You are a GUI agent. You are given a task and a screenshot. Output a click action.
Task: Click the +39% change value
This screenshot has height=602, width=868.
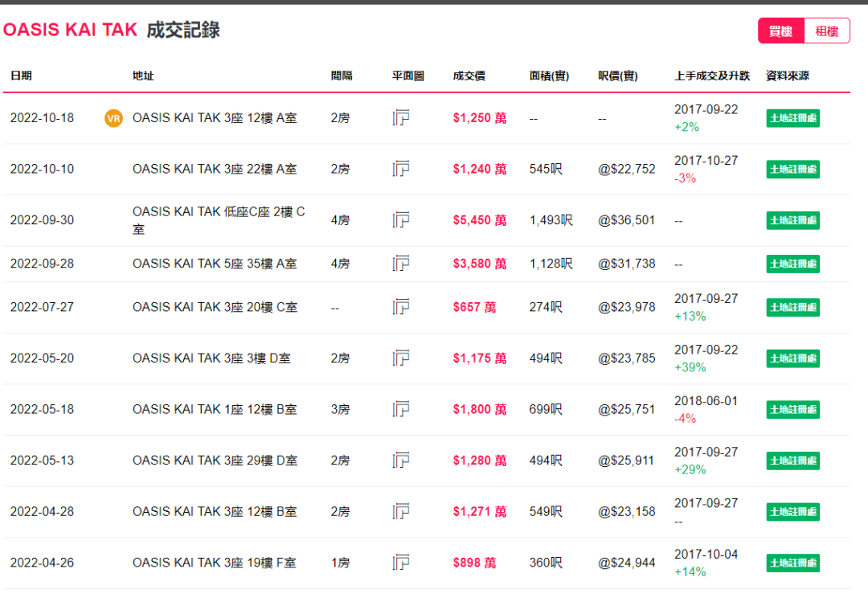pyautogui.click(x=690, y=367)
